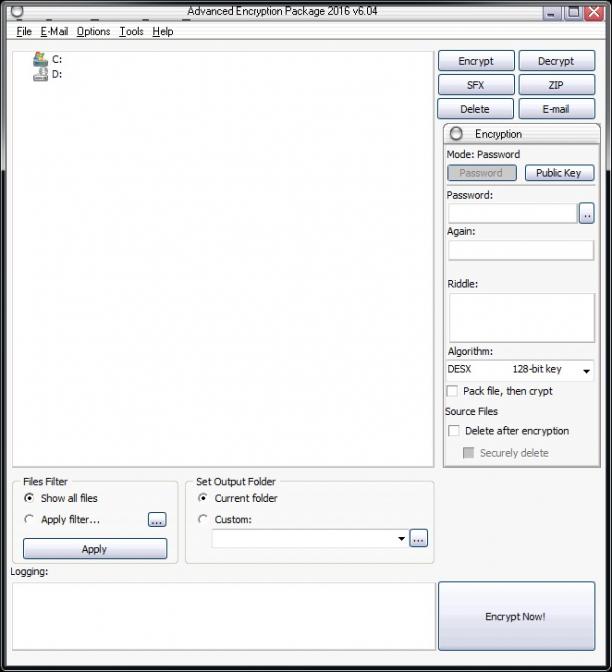
Task: Open the Options menu
Action: pyautogui.click(x=93, y=32)
